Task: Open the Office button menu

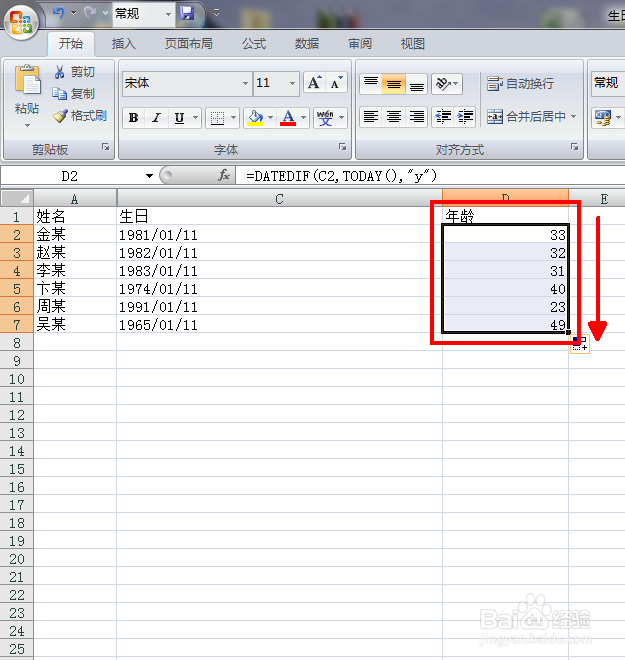Action: tap(21, 22)
